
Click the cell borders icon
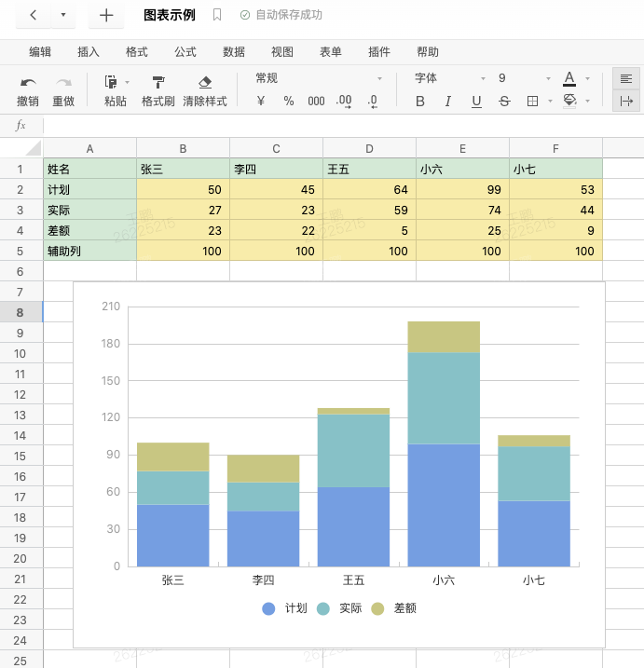point(533,102)
